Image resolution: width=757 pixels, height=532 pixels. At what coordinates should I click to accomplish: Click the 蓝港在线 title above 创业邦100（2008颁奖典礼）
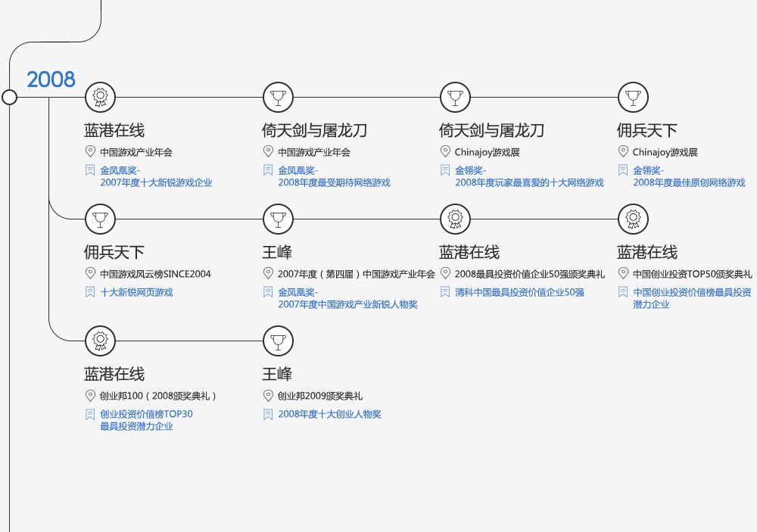114,374
